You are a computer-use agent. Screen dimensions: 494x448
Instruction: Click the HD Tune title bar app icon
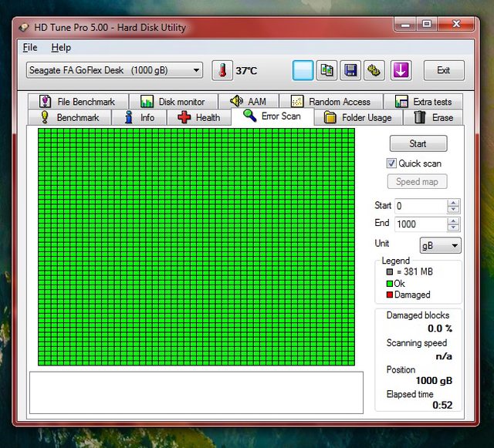pos(24,28)
